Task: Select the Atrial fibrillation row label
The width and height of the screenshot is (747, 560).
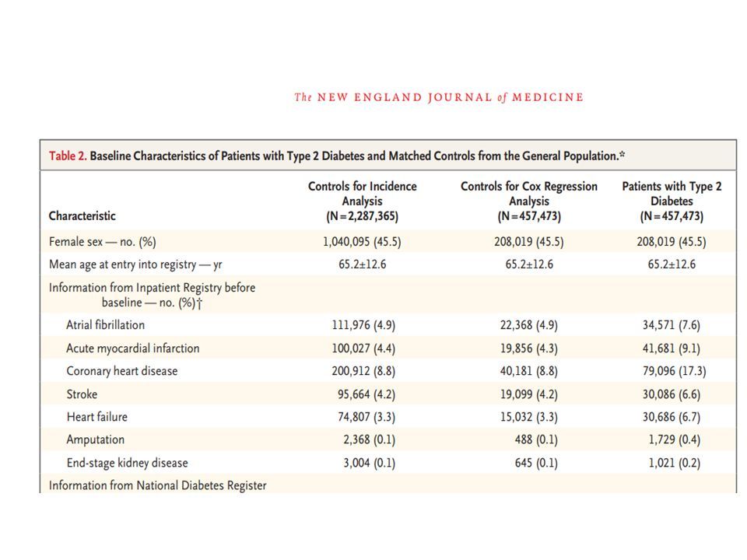Action: [105, 325]
